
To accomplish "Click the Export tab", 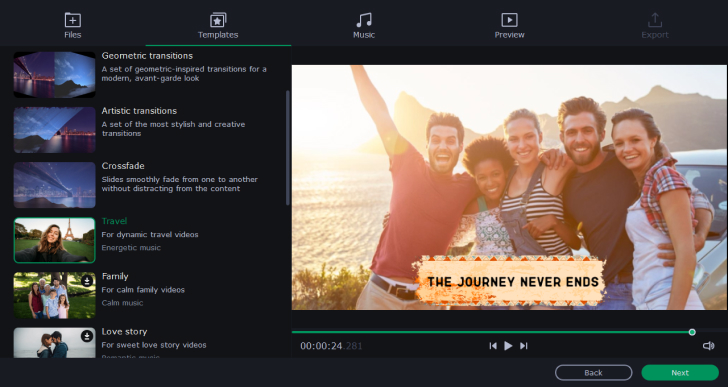I will (655, 26).
